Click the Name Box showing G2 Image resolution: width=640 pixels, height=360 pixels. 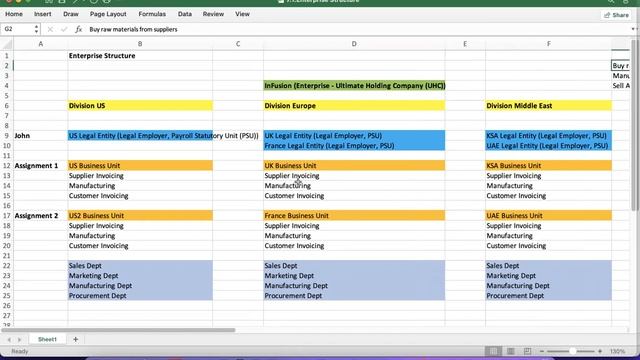coord(16,29)
